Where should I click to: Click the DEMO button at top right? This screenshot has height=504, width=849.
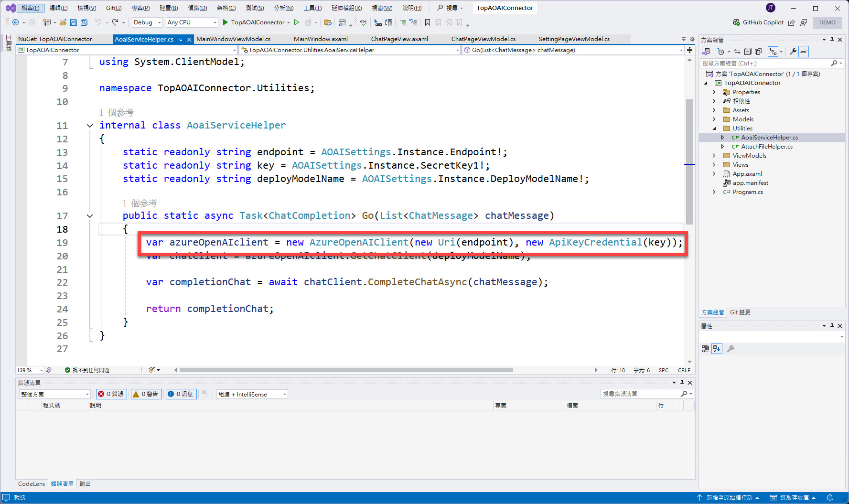(x=827, y=22)
